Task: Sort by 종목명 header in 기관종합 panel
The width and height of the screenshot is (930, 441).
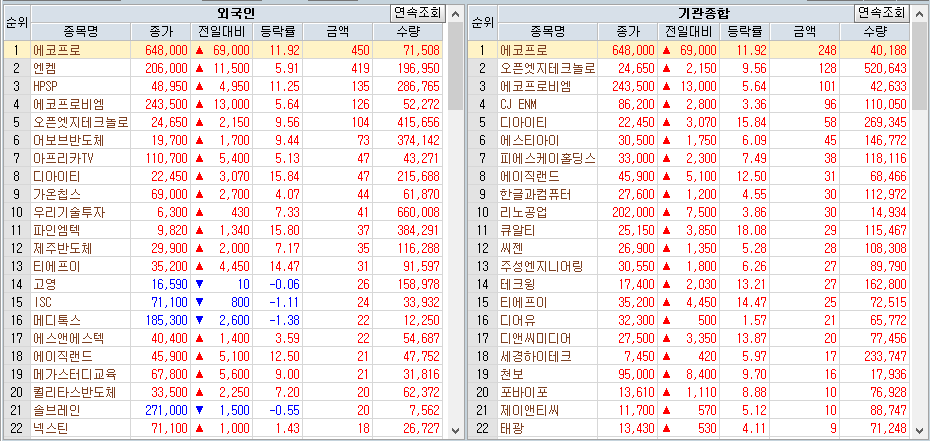Action: 547,31
